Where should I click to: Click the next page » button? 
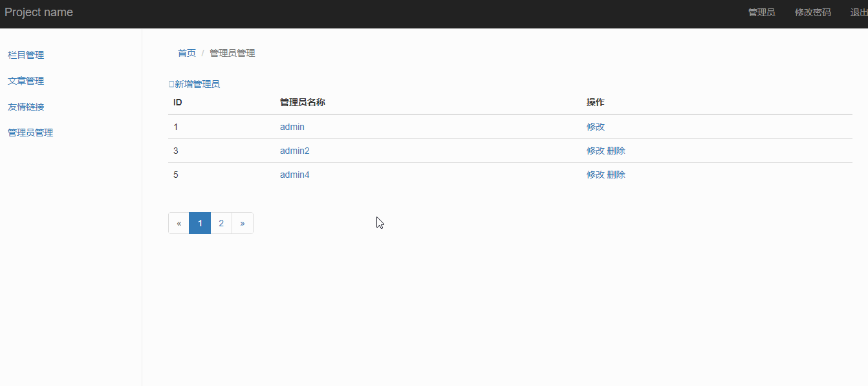[x=243, y=223]
